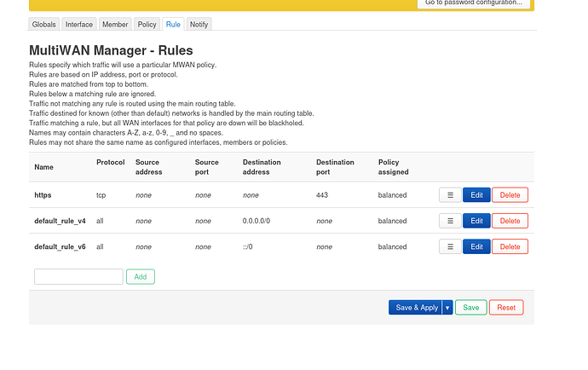Viewport: 588px width, 370px height.
Task: Select the Policy tab
Action: [147, 25]
